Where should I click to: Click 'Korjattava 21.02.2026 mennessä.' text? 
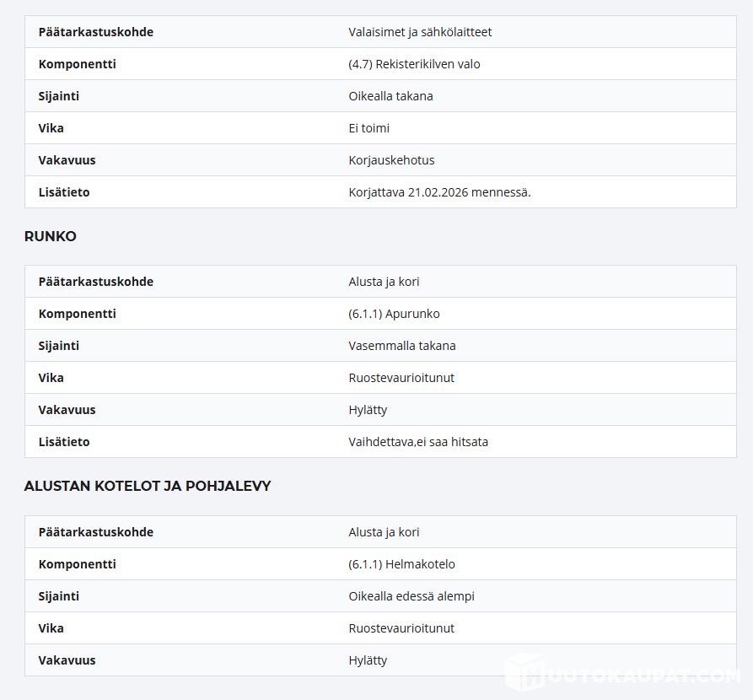point(439,192)
